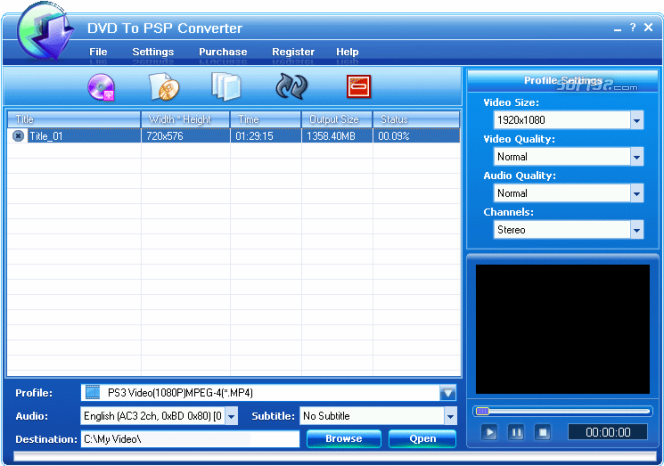Open the Profile format dropdown
The image size is (664, 466).
click(x=448, y=393)
